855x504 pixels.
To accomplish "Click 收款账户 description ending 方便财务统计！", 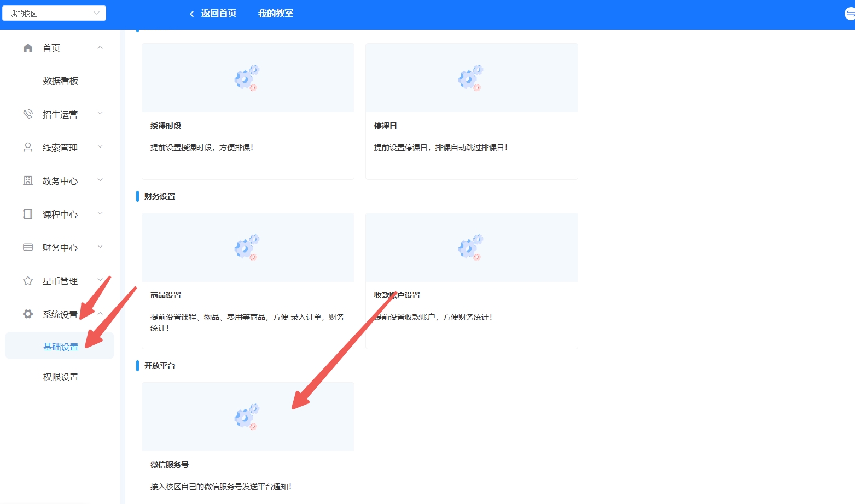I will 433,317.
